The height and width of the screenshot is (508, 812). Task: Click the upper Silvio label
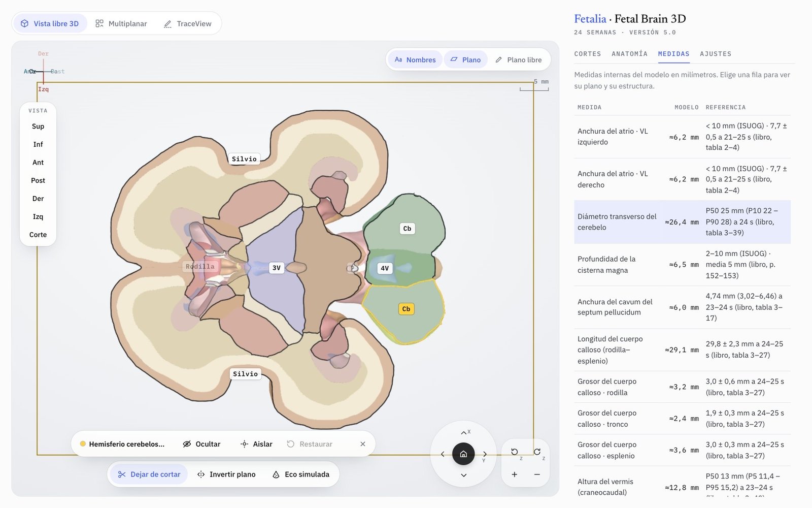pos(244,159)
